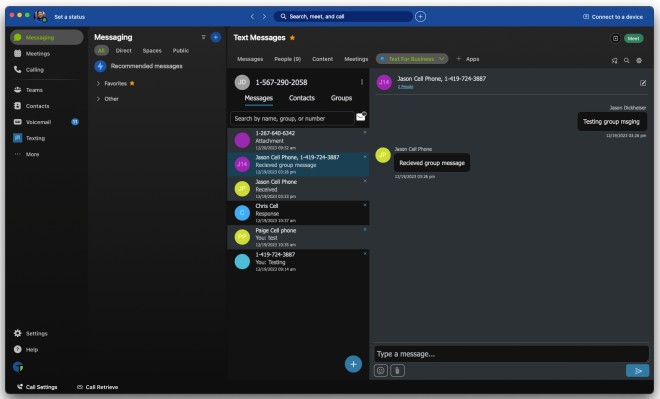Screen dimensions: 660x399
Task: Click the Type a message field
Action: pyautogui.click(x=511, y=354)
